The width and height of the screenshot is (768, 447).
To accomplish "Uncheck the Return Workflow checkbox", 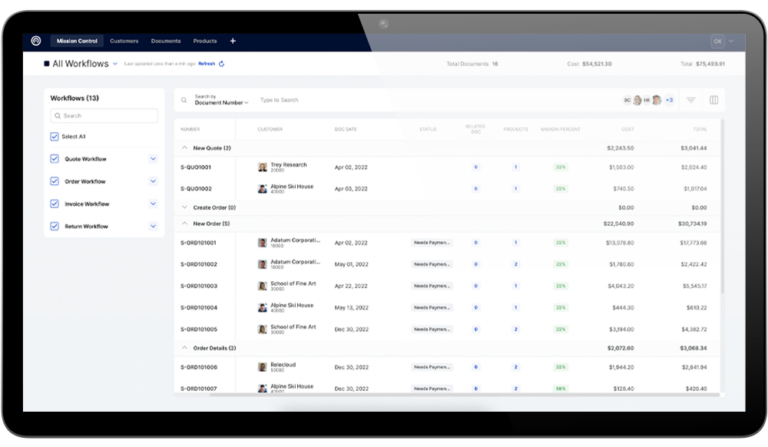I will tap(54, 226).
